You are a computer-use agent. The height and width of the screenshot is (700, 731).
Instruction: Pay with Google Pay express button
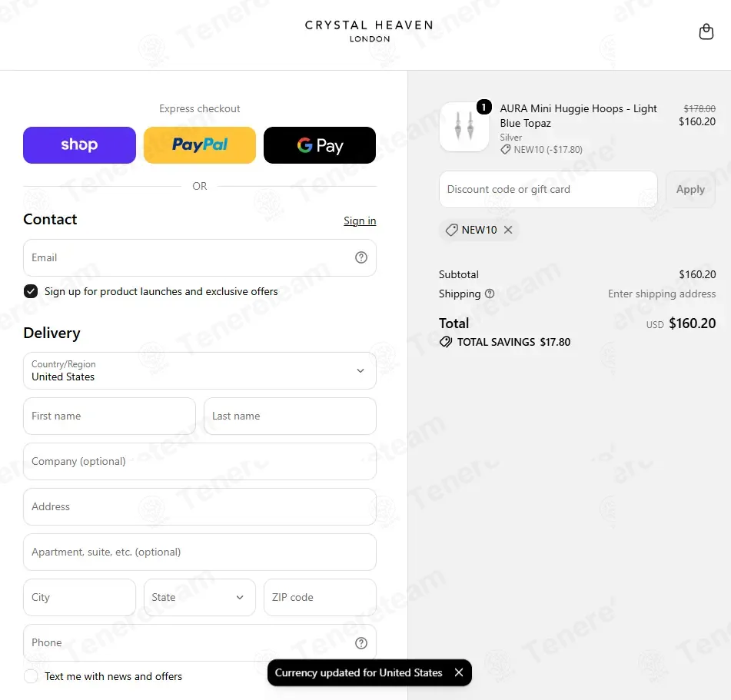tap(319, 145)
